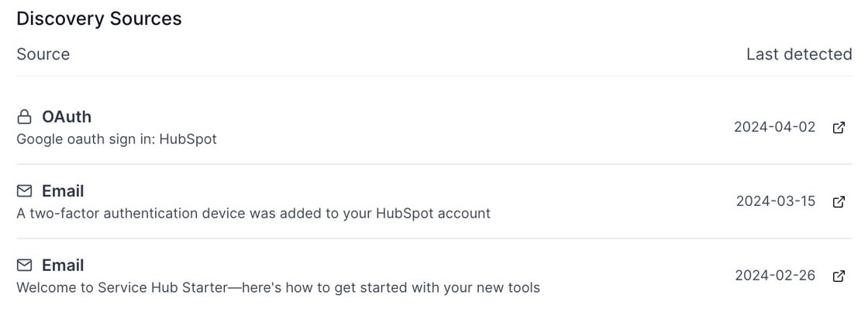
Task: Open external link for 2024-02-26 email
Action: pos(839,276)
